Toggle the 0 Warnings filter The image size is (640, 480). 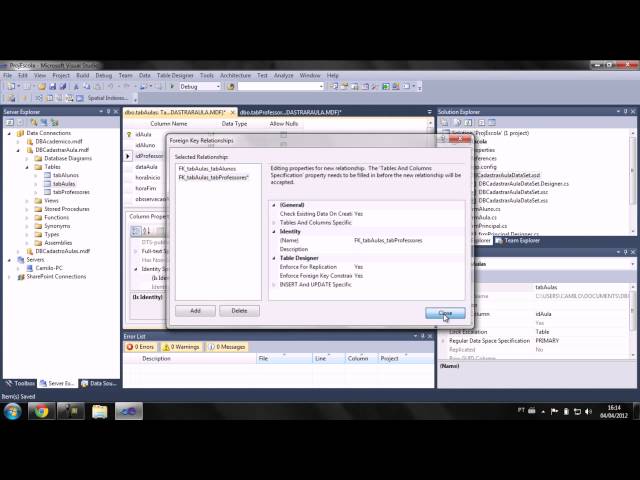pyautogui.click(x=181, y=347)
